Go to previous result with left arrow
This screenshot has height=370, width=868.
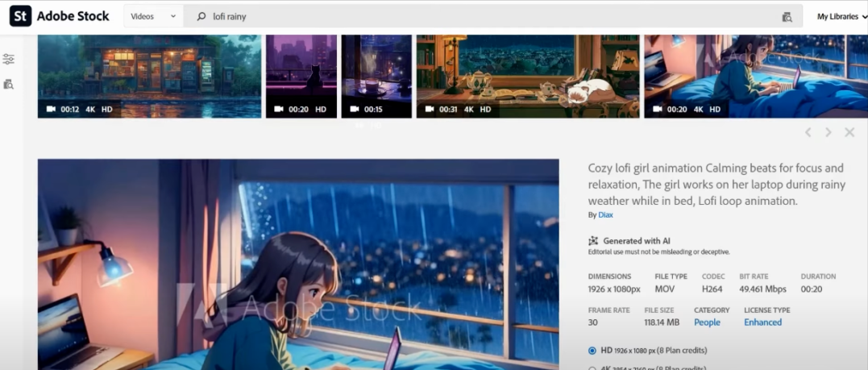tap(808, 132)
